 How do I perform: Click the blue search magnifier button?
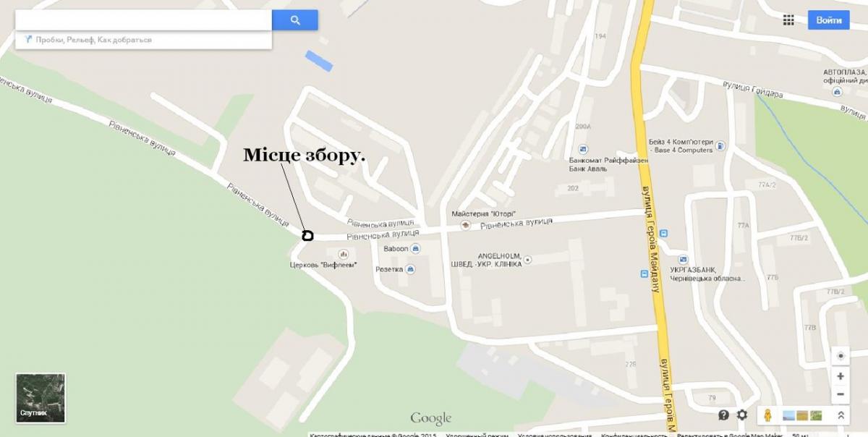point(295,20)
